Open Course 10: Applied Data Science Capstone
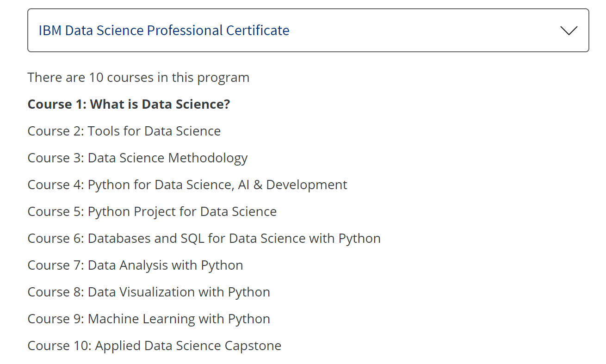This screenshot has width=606, height=364. click(x=155, y=345)
